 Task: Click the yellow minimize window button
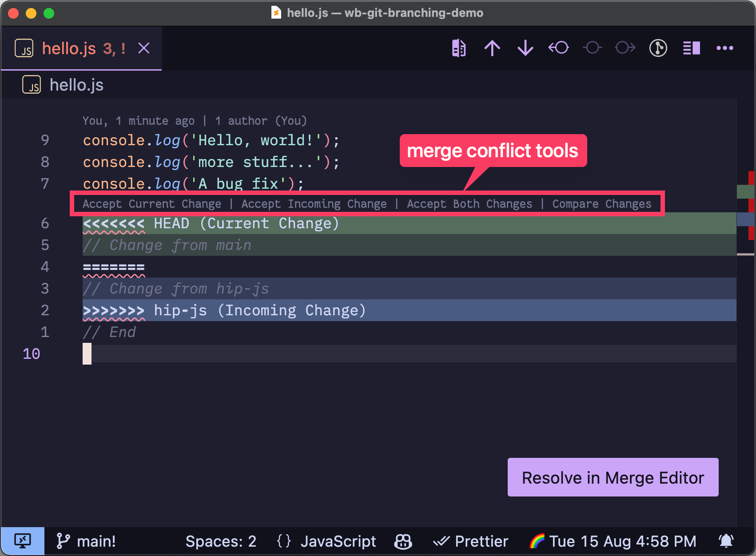[x=31, y=13]
